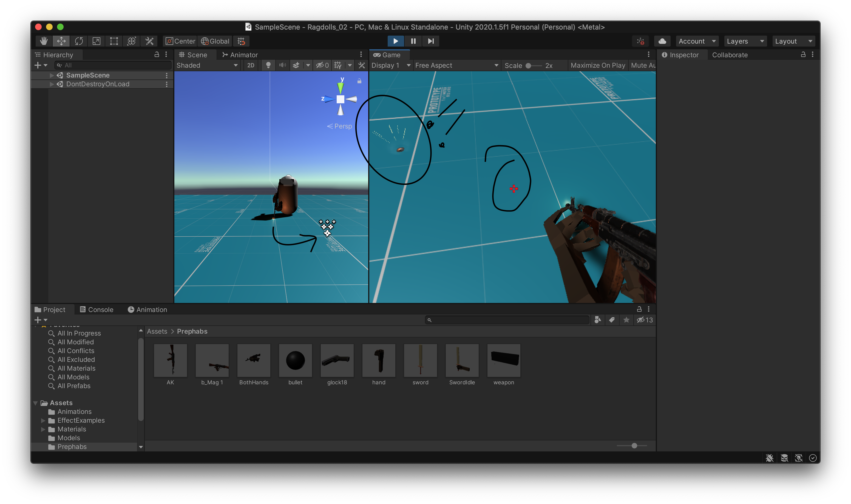Toggle Persp projection label
This screenshot has width=851, height=504.
pos(339,126)
